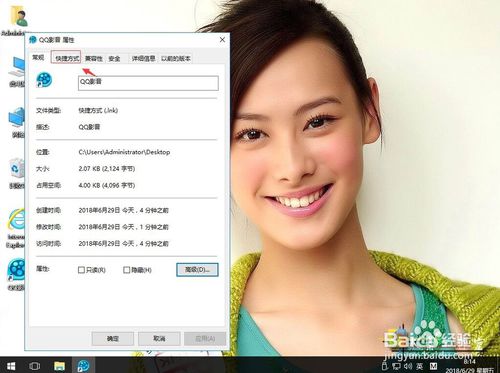Click the QQ影音 name input field
Image resolution: width=500 pixels, height=373 pixels.
(x=148, y=83)
